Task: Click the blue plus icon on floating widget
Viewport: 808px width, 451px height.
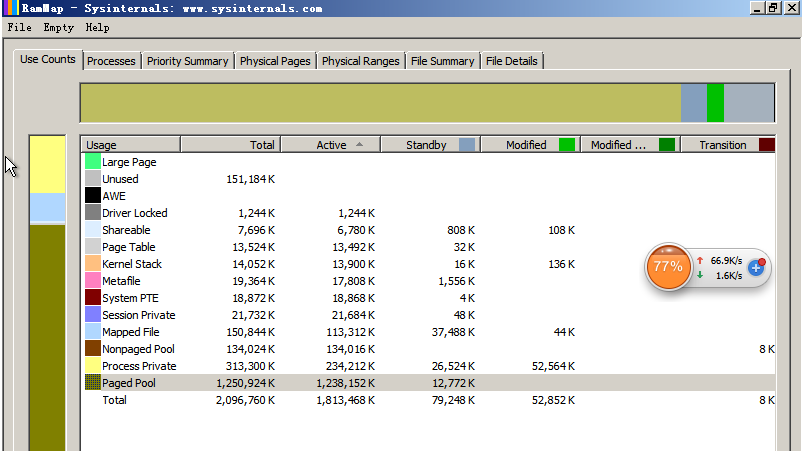Action: 757,266
